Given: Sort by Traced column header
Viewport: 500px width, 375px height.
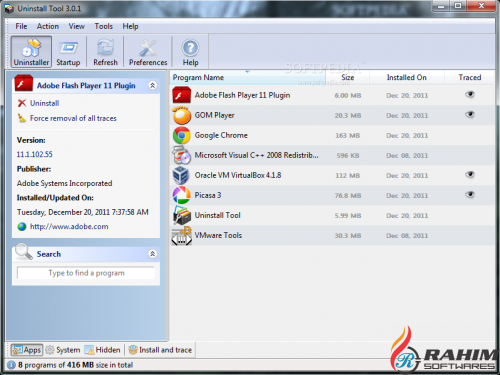Looking at the screenshot, I should 470,77.
